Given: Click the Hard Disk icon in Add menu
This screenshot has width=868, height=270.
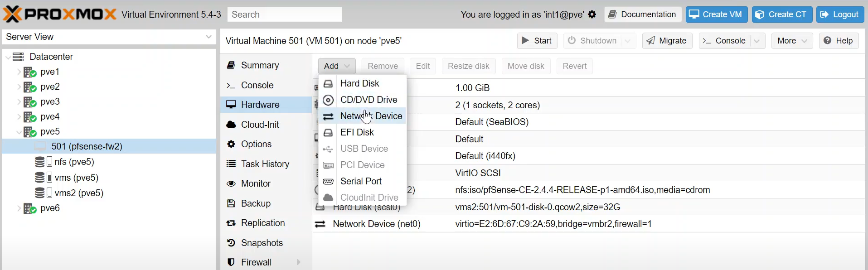Looking at the screenshot, I should tap(328, 84).
